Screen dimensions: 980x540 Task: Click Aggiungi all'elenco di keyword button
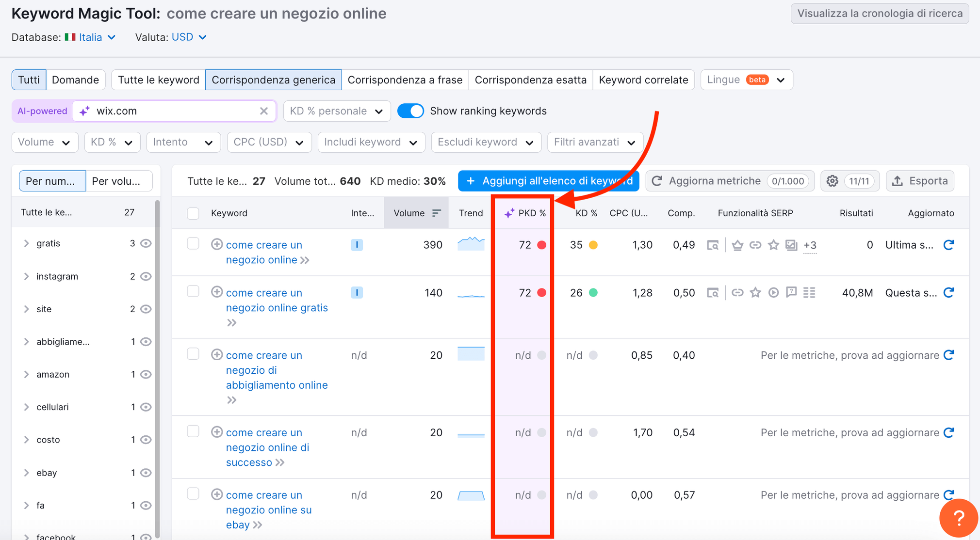coord(548,181)
